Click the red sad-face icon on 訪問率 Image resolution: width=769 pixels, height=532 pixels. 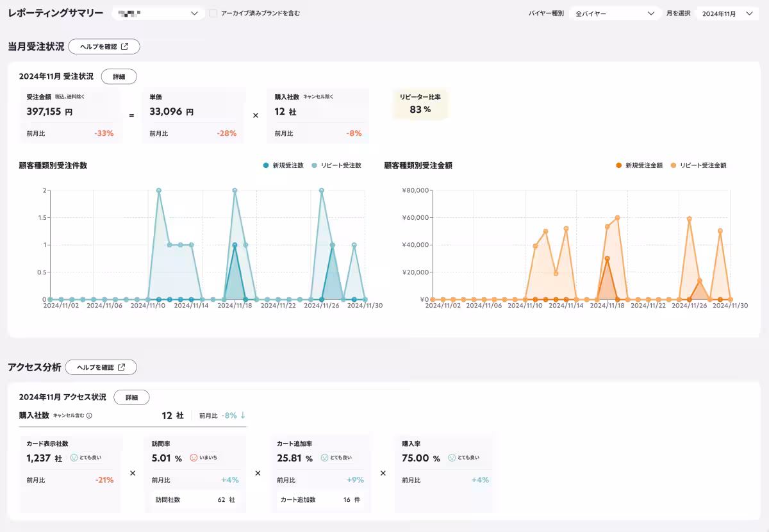[194, 458]
